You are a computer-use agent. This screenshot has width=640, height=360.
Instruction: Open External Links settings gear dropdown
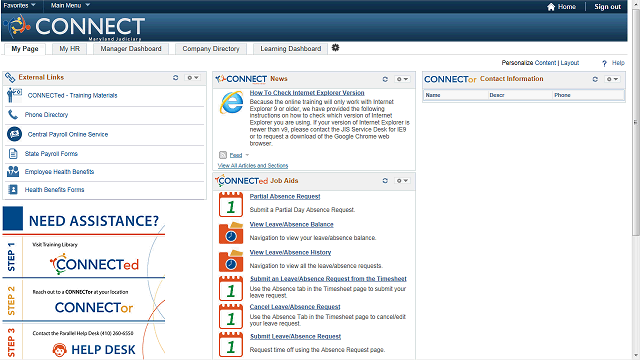tap(192, 77)
